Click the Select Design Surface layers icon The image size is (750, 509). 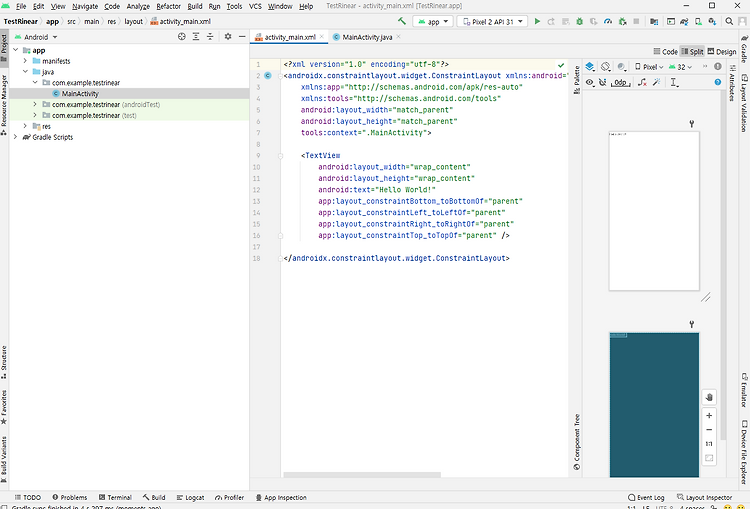[x=590, y=67]
